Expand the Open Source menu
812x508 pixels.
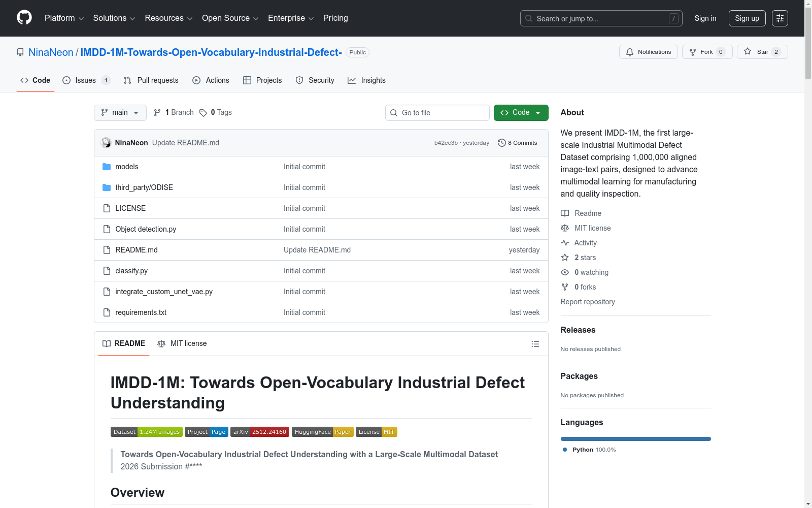(230, 18)
